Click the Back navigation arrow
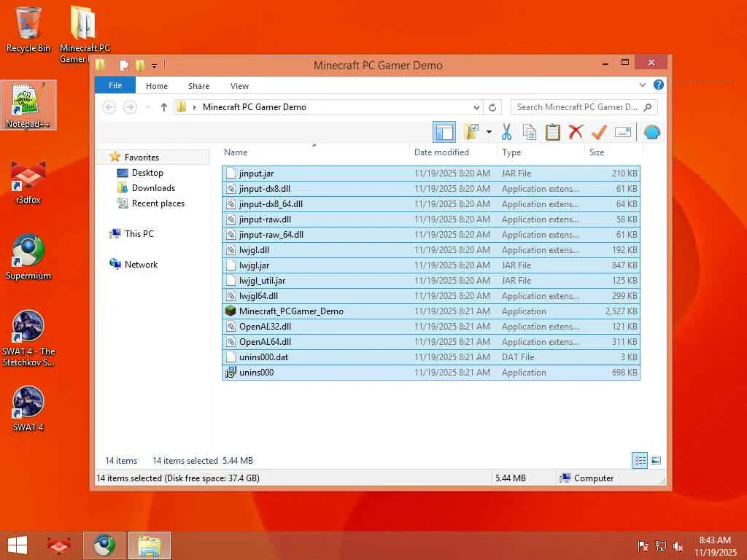Screen dimensions: 747x560 pyautogui.click(x=109, y=107)
